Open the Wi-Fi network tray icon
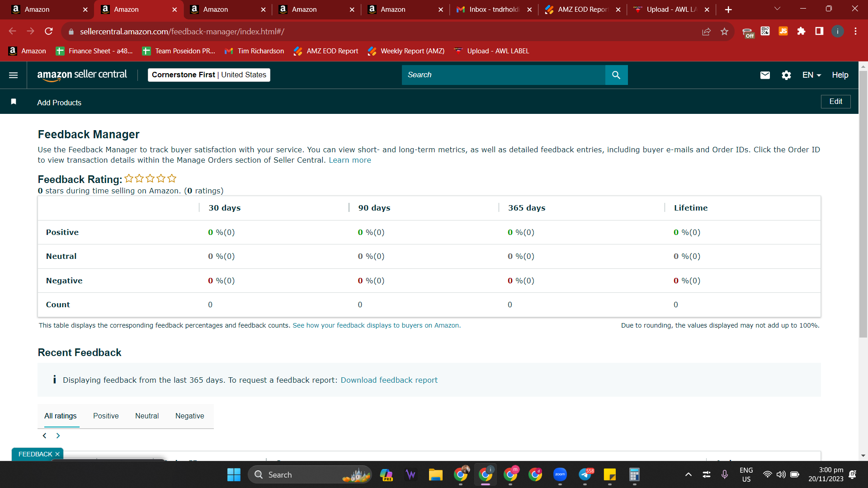This screenshot has width=868, height=488. [767, 474]
